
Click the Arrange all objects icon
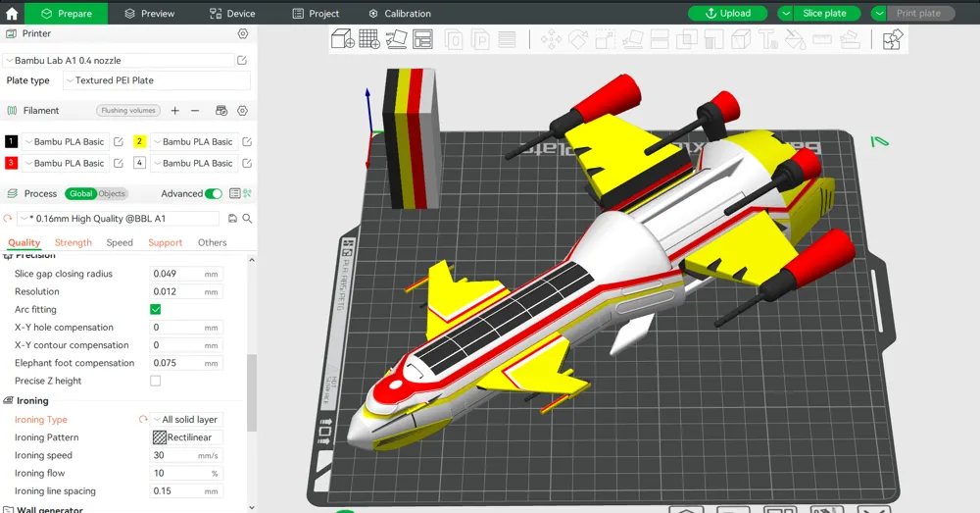pos(423,39)
